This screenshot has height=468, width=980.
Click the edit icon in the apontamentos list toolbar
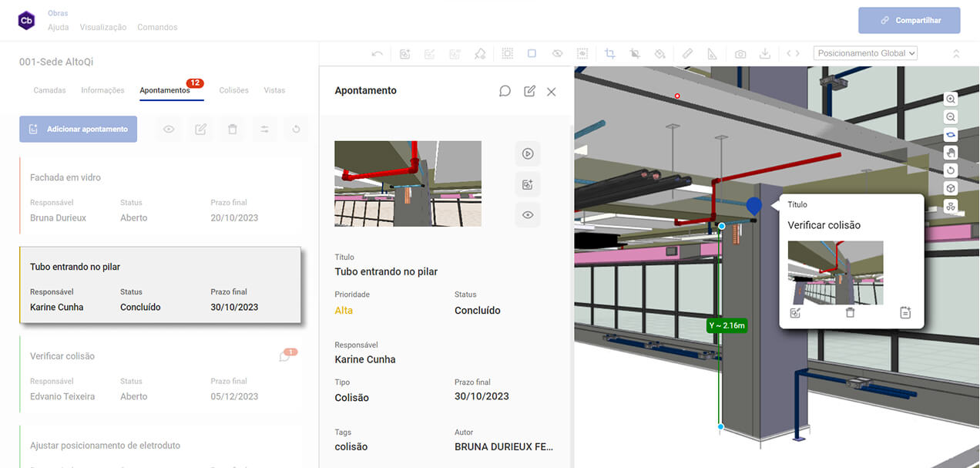(200, 130)
